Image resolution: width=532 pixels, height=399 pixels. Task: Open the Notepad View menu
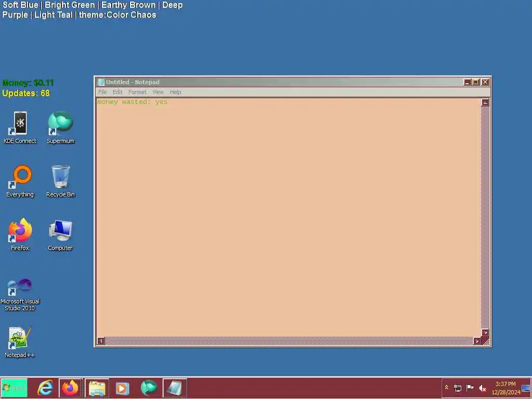pyautogui.click(x=158, y=92)
